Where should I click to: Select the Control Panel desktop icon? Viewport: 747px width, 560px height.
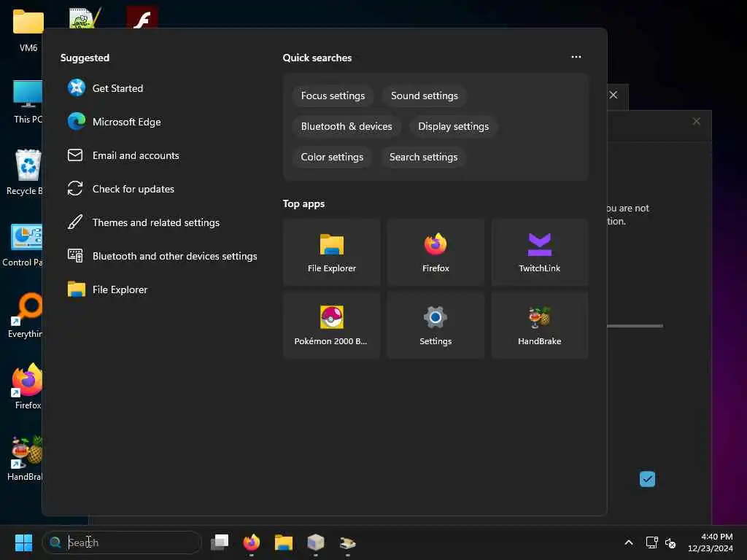coord(23,245)
